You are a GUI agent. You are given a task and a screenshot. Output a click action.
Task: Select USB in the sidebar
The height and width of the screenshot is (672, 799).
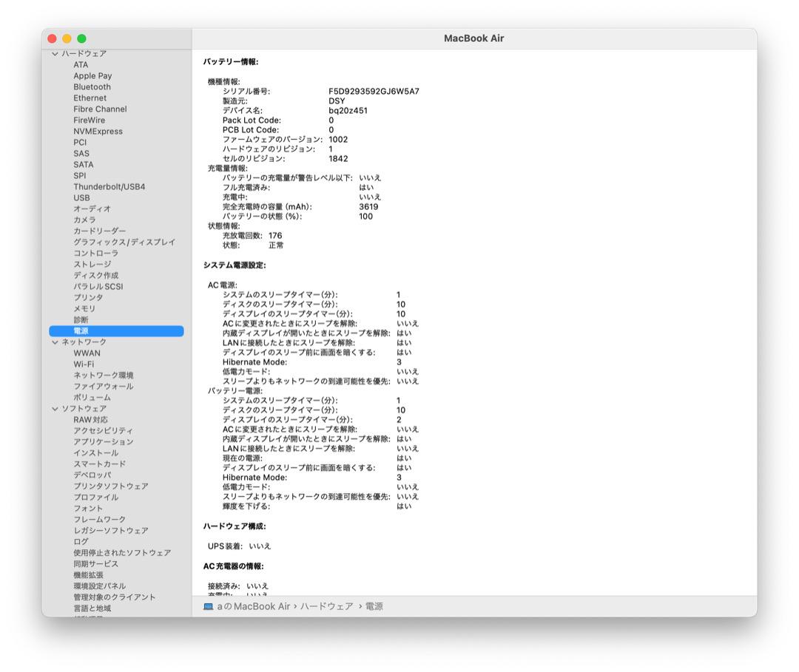(x=81, y=198)
